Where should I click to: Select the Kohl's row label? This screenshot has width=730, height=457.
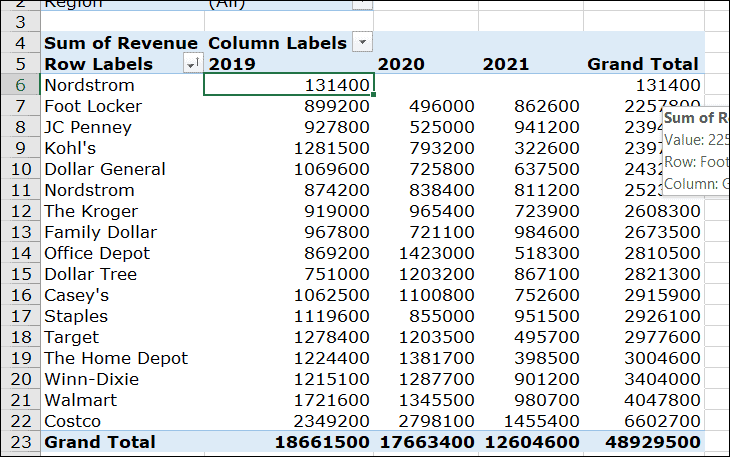tap(70, 148)
